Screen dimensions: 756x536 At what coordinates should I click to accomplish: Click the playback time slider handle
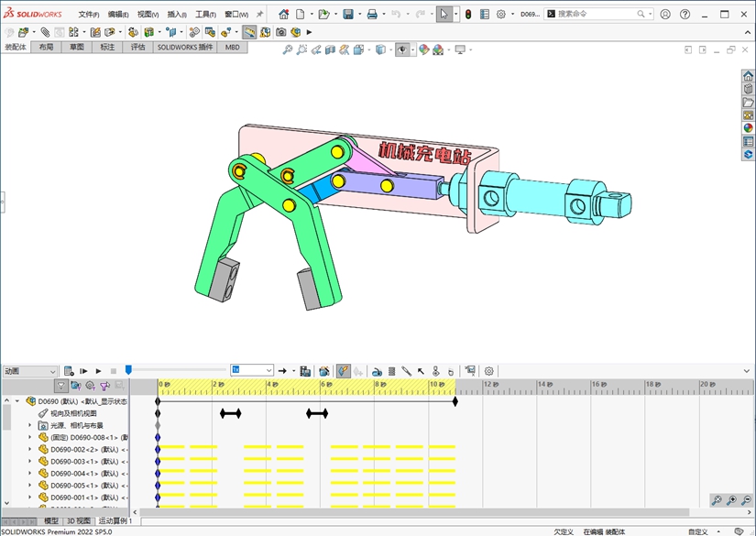pyautogui.click(x=128, y=370)
